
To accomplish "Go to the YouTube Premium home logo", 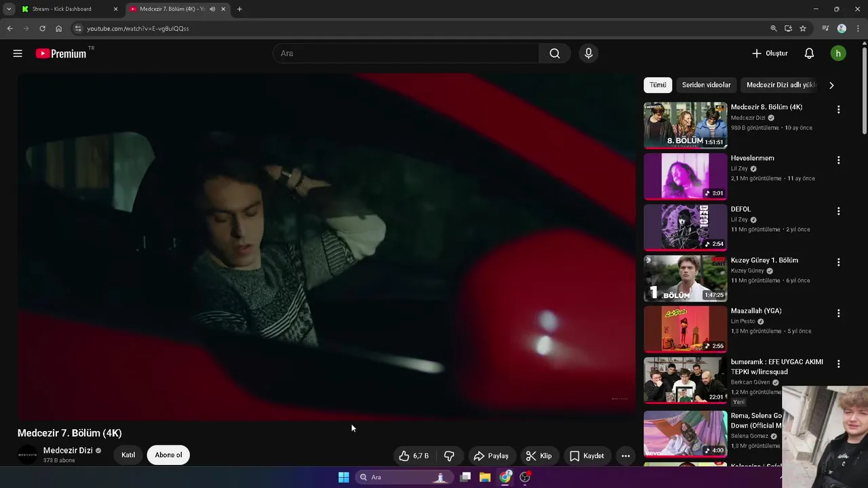I will (x=61, y=54).
